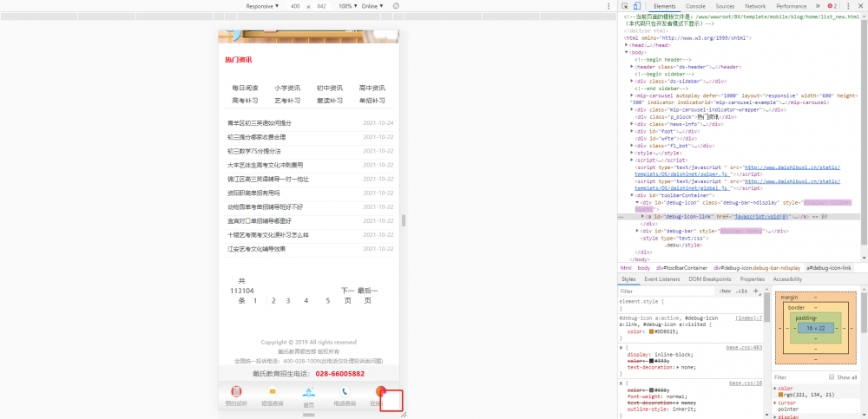Switch to the Console tab
This screenshot has height=419, width=868.
click(x=695, y=6)
